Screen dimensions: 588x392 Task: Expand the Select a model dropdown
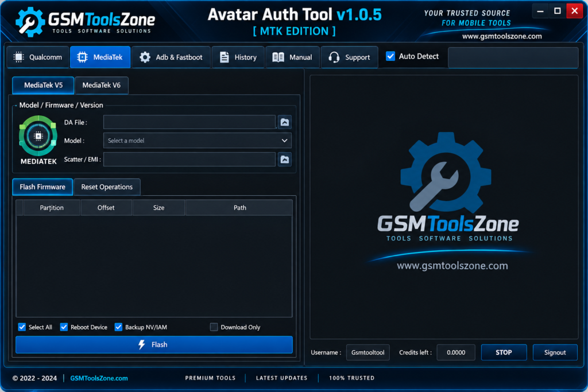[198, 141]
